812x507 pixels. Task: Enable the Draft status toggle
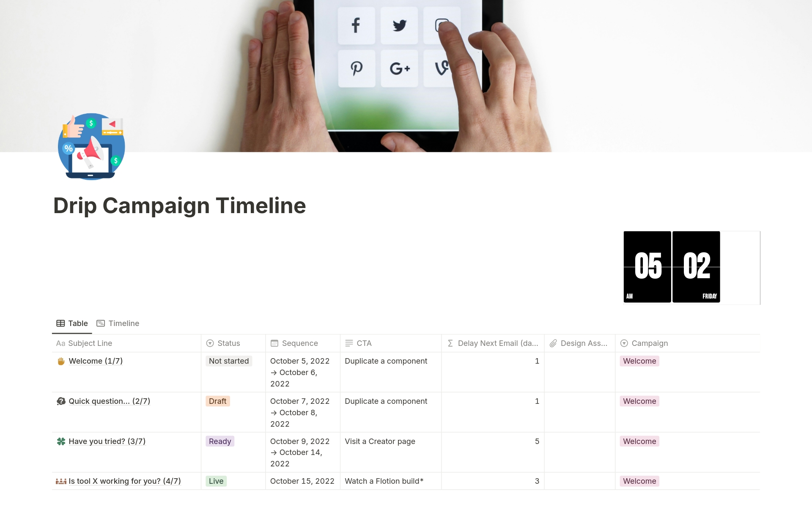click(219, 401)
